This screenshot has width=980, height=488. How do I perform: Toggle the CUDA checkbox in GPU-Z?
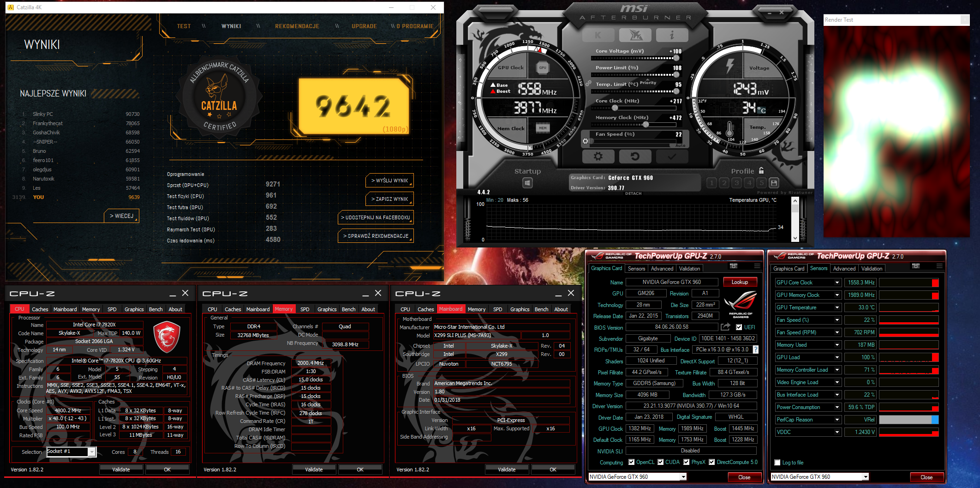coord(660,462)
